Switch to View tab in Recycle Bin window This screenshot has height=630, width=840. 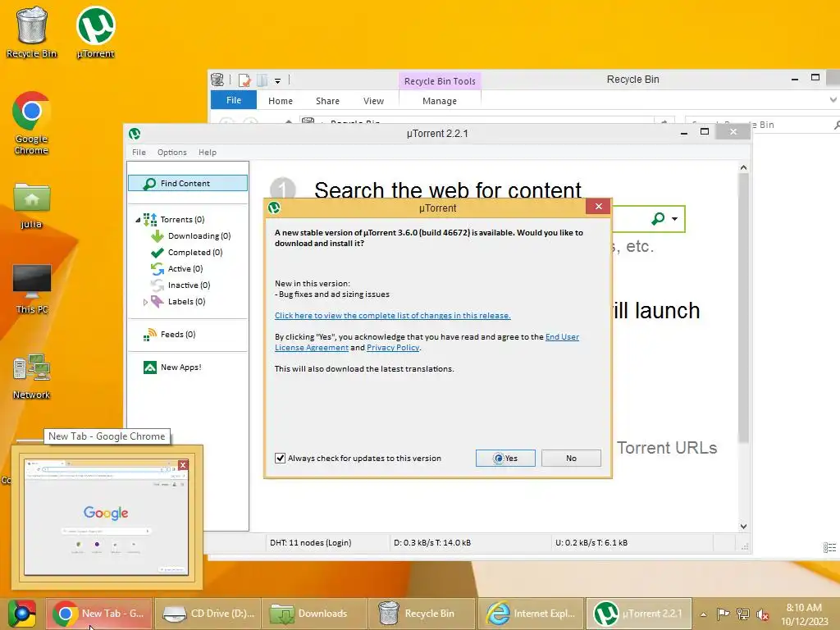click(373, 101)
